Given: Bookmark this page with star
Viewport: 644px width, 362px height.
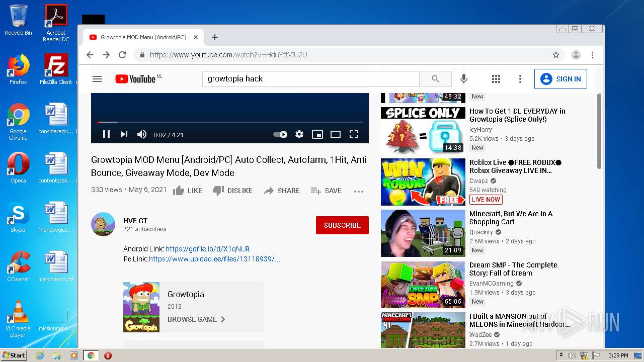Looking at the screenshot, I should click(x=556, y=55).
